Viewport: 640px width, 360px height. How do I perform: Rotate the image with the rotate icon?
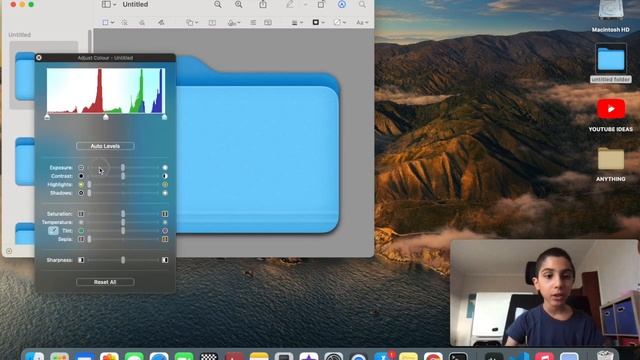pyautogui.click(x=321, y=4)
